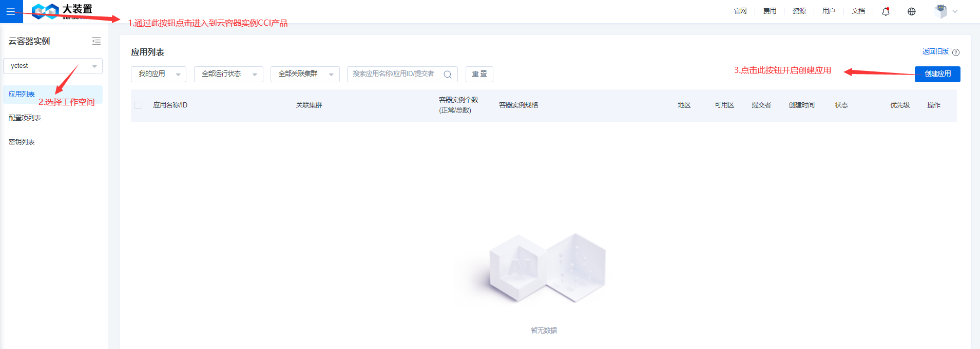Expand the yctest workspace dropdown

click(53, 66)
